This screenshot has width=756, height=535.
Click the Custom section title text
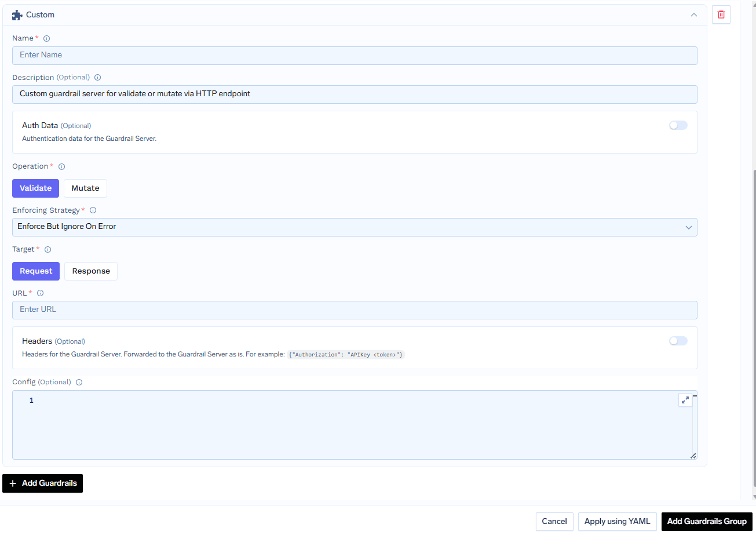pyautogui.click(x=40, y=15)
